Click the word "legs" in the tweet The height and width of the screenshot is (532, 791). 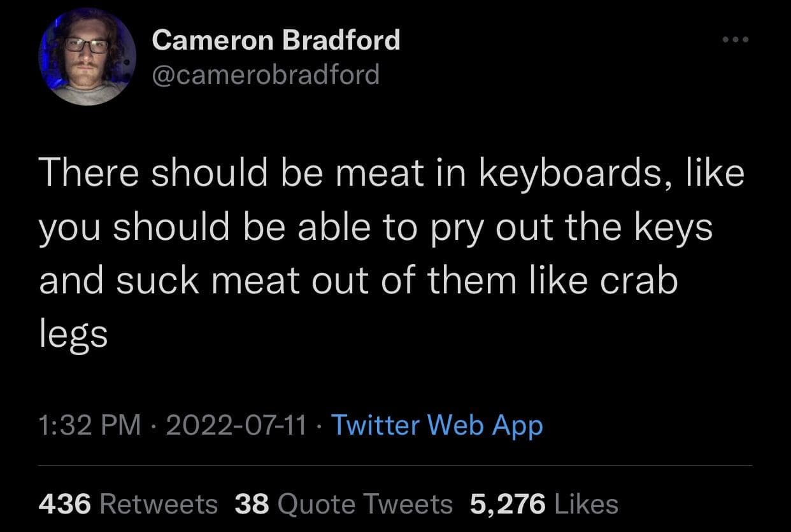pyautogui.click(x=73, y=335)
